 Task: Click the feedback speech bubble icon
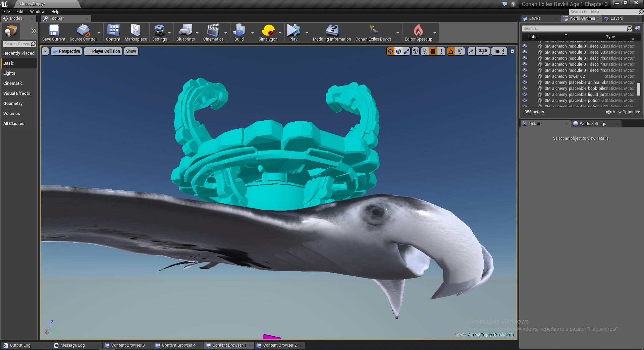click(x=505, y=4)
